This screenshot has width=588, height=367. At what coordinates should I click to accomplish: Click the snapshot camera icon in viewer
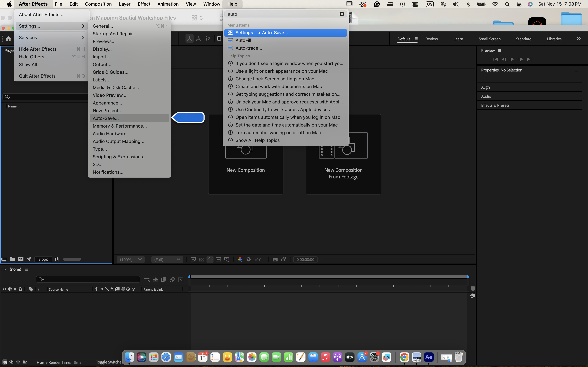275,260
